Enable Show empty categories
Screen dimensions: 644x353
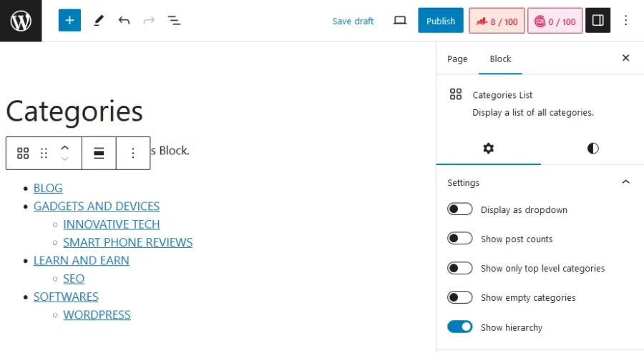(x=459, y=297)
